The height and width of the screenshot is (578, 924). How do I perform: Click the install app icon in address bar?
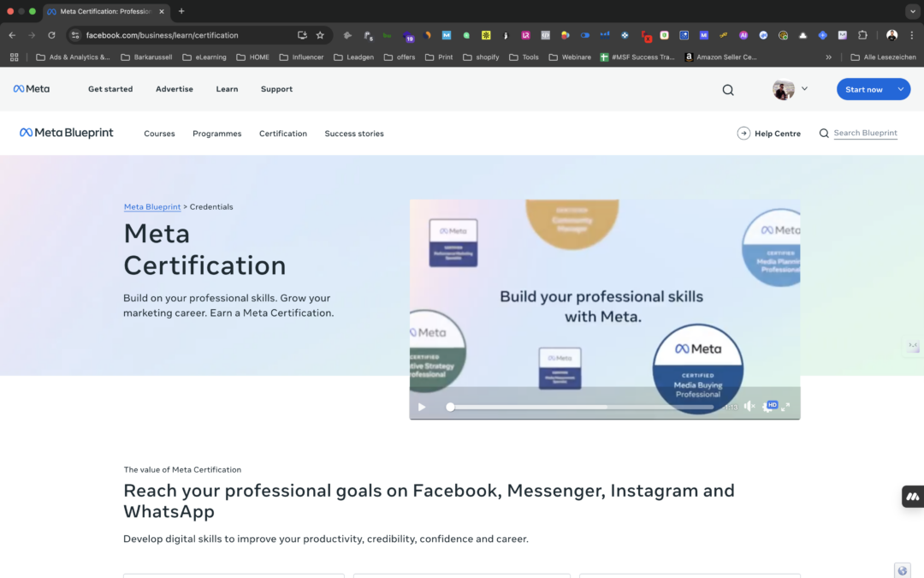tap(302, 35)
